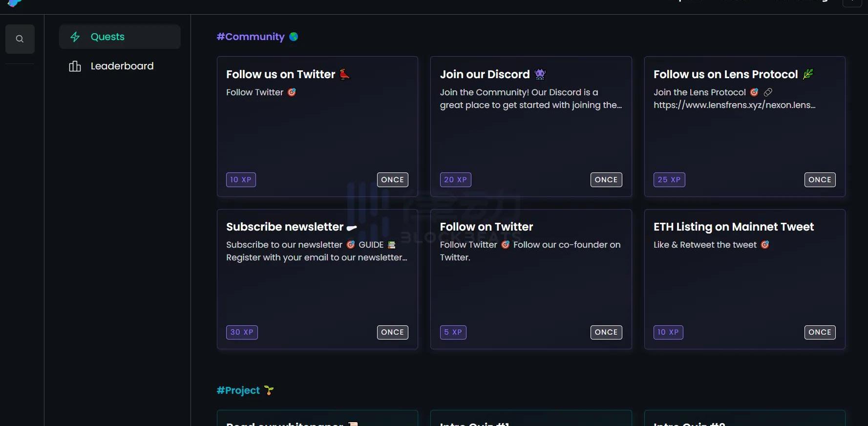Screen dimensions: 868x426
Task: Click the bird emoji on Follow us on Twitter
Action: (345, 74)
